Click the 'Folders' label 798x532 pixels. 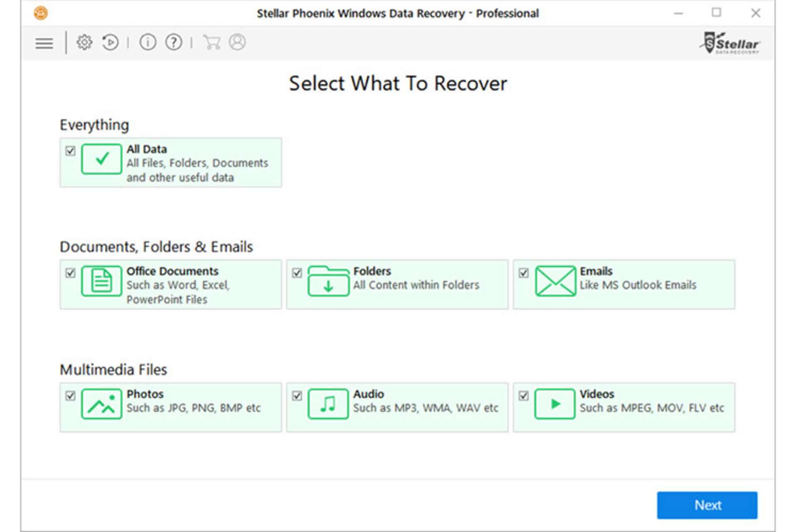coord(372,271)
